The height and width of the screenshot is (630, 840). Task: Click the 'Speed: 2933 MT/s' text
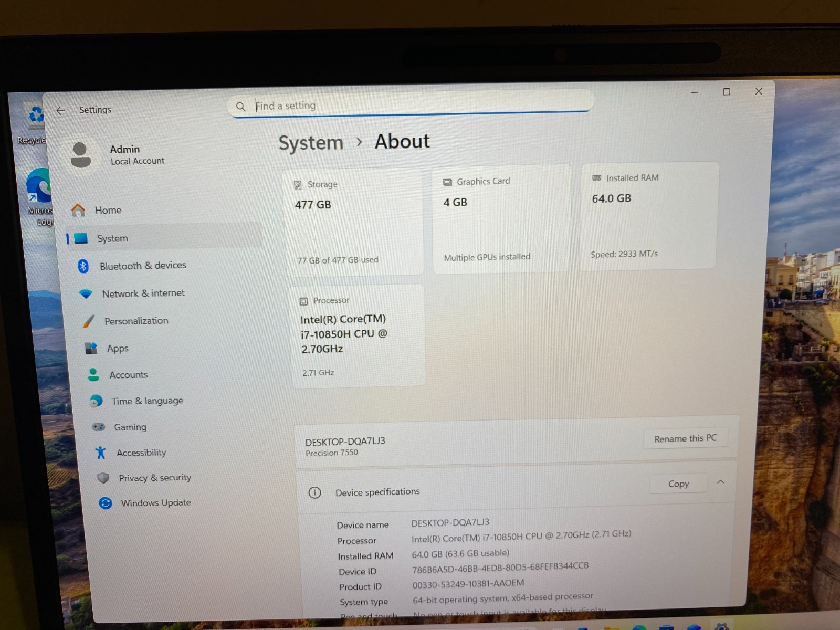pos(624,254)
